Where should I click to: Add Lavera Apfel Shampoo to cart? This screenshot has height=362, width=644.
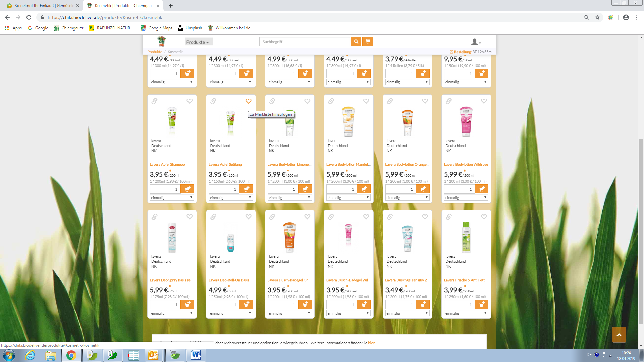(x=187, y=189)
